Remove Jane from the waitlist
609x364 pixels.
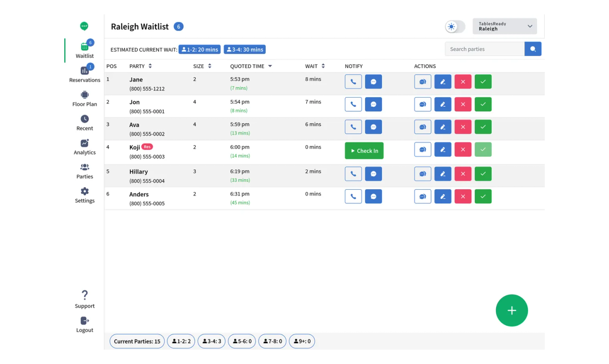tap(463, 82)
